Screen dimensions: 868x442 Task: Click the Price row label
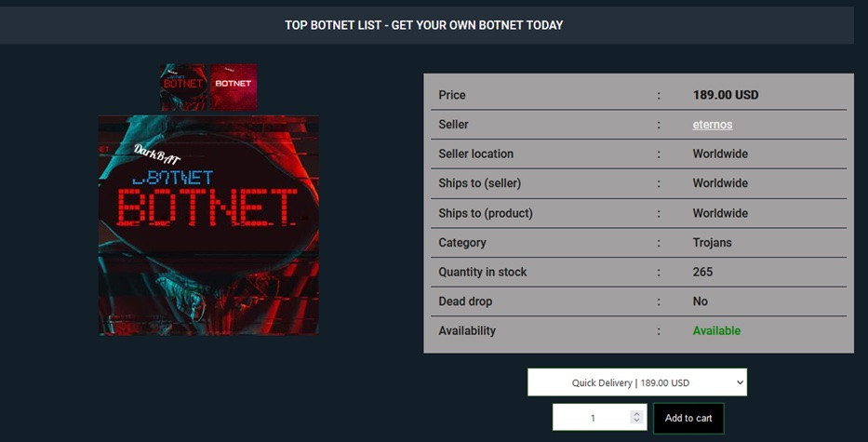(452, 95)
